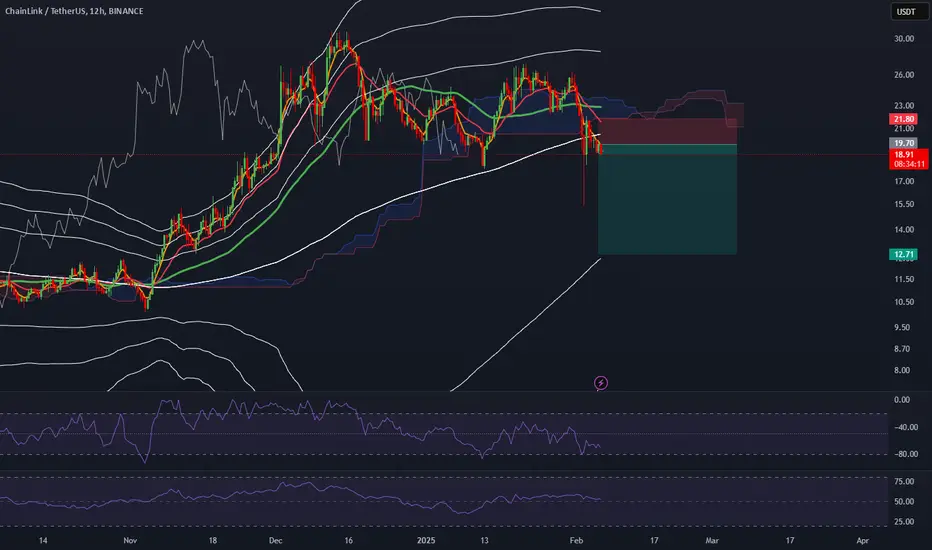
Task: Click the 2025 year label on time axis
Action: 426,540
